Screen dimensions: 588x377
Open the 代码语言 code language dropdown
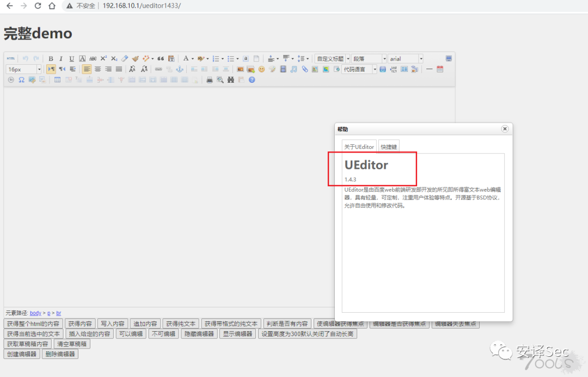pyautogui.click(x=359, y=69)
